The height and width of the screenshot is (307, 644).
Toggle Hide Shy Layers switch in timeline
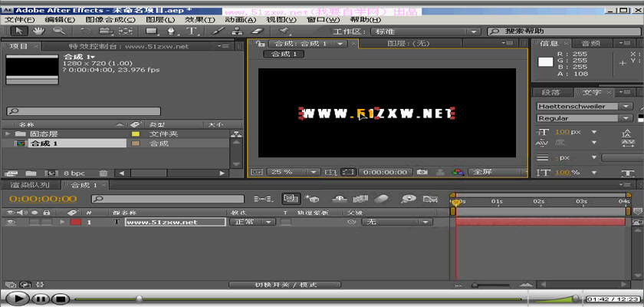339,199
